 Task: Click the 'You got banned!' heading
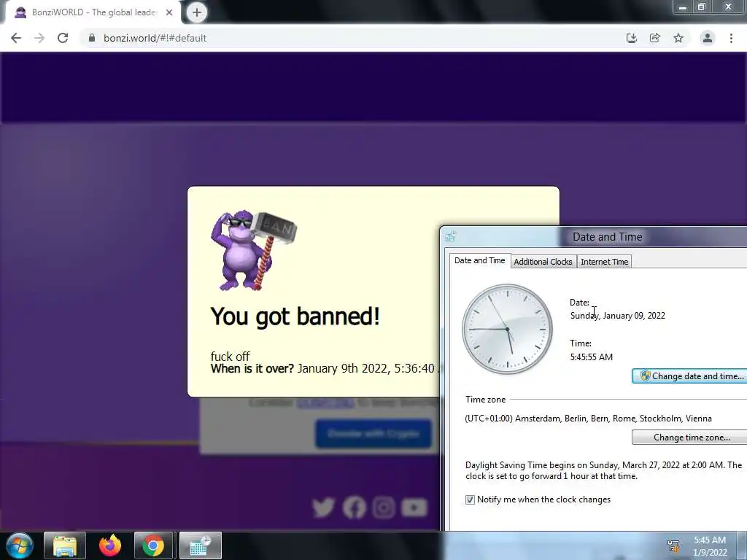point(295,316)
